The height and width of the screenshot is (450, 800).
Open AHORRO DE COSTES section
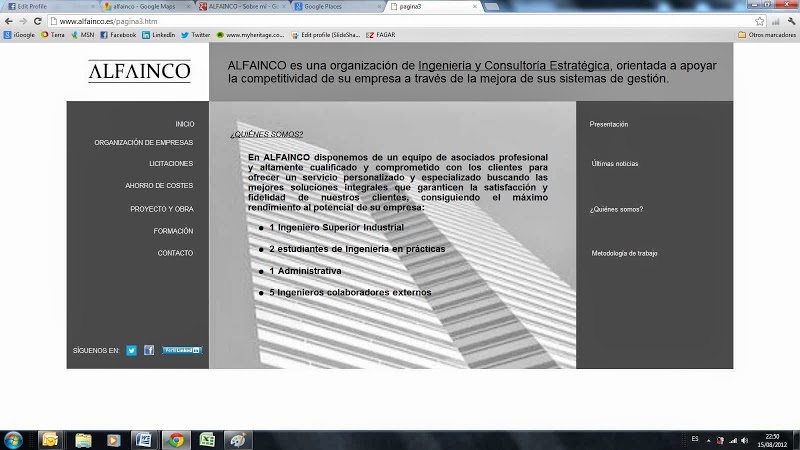(x=159, y=185)
